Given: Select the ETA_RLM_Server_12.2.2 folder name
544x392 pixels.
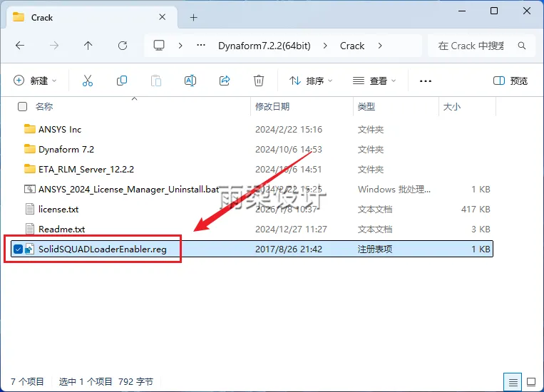Looking at the screenshot, I should [86, 170].
